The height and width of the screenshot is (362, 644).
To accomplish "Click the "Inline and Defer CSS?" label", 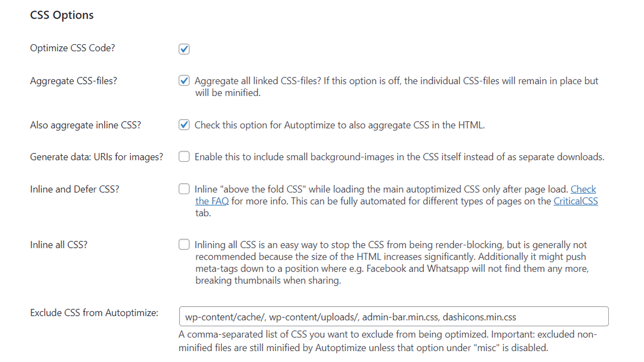I will pos(74,189).
